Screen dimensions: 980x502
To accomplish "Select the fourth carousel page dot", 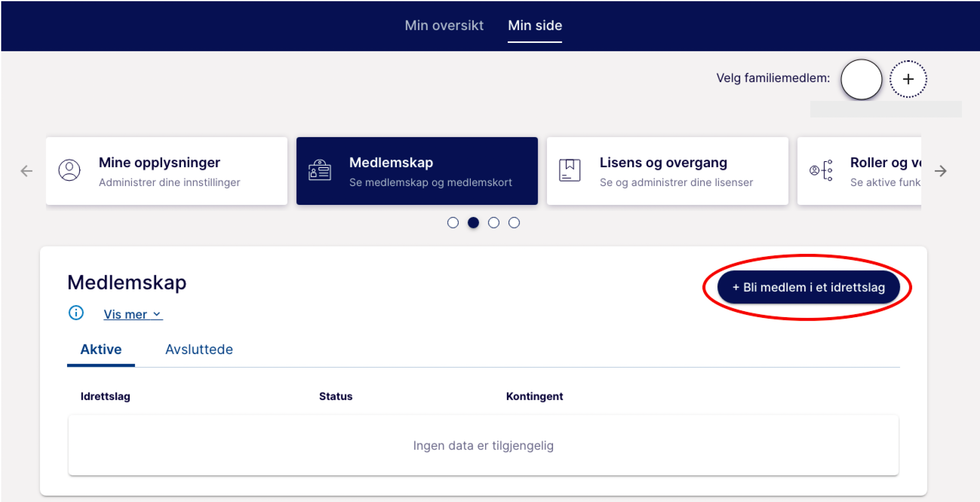I will pos(514,223).
